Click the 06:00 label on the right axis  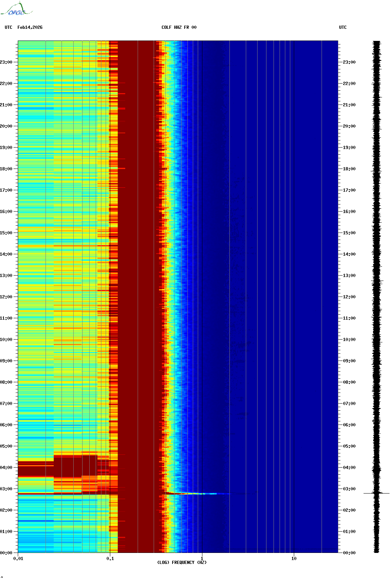click(x=349, y=425)
